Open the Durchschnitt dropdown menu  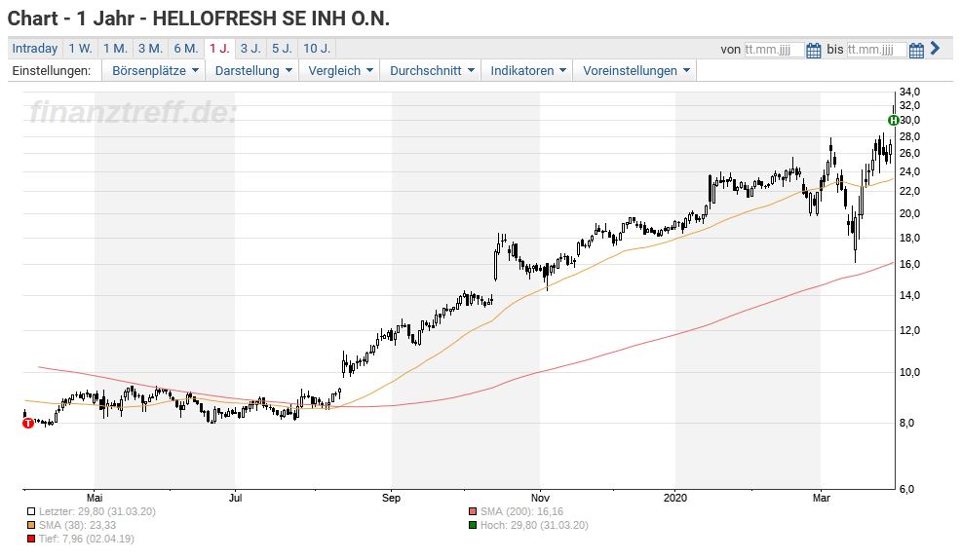tap(432, 70)
